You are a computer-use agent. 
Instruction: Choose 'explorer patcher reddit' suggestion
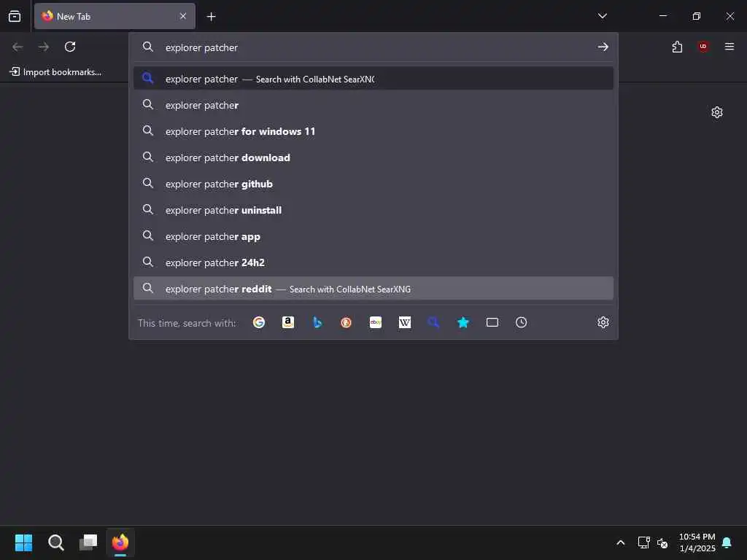click(373, 289)
